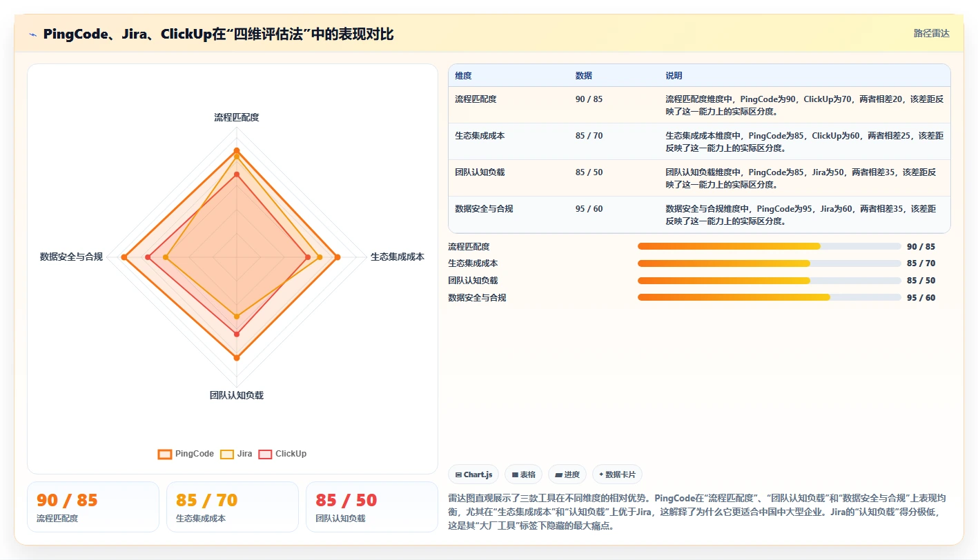Click the 数据安全与合规 radar axis label

point(71,257)
